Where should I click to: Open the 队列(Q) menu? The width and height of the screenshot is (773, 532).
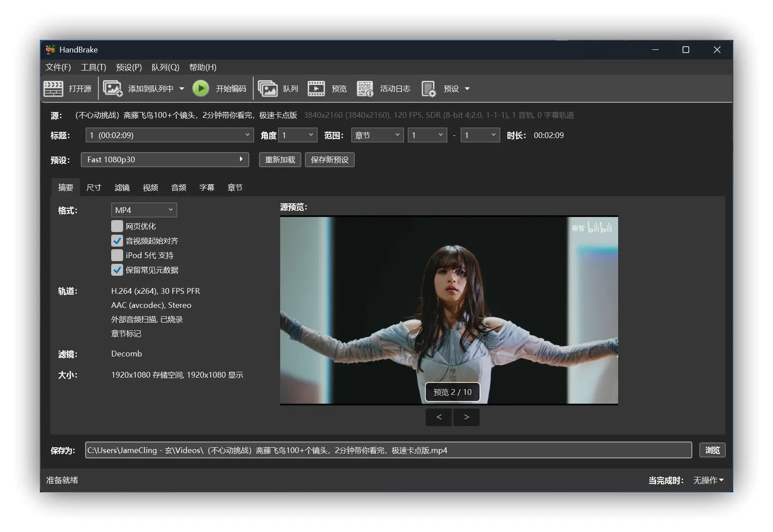165,67
